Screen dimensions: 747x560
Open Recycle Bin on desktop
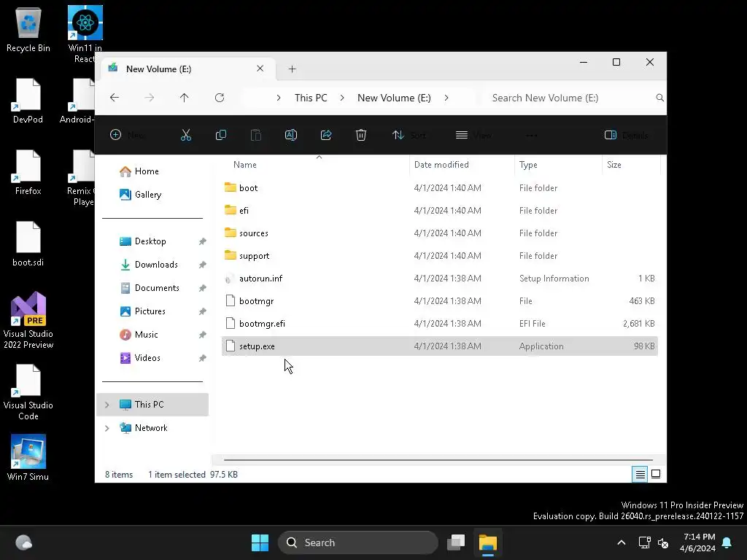[x=28, y=28]
